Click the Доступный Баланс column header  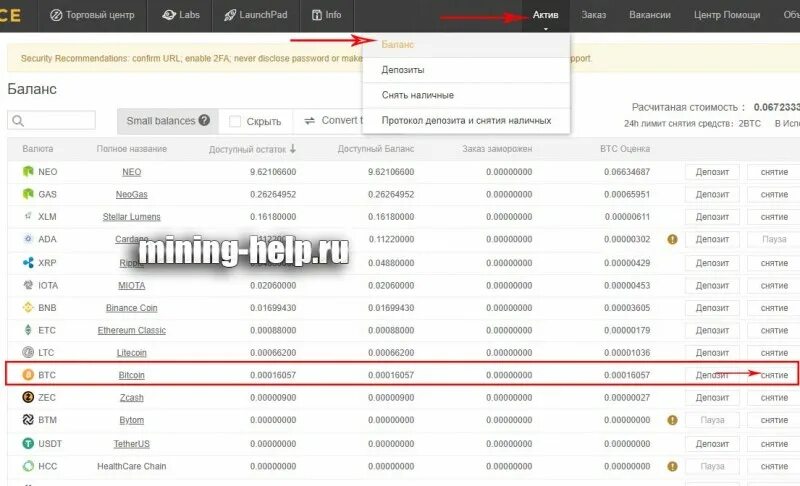pyautogui.click(x=376, y=149)
